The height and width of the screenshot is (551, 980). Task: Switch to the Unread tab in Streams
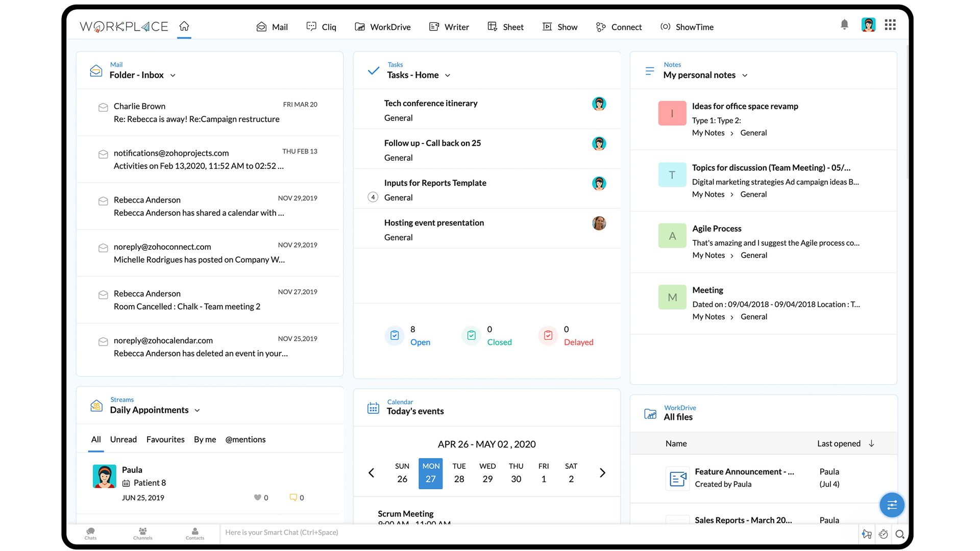pyautogui.click(x=123, y=439)
